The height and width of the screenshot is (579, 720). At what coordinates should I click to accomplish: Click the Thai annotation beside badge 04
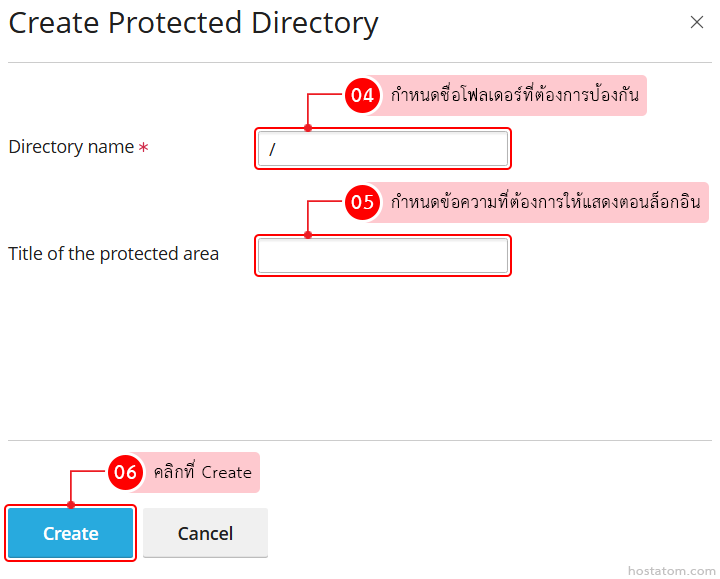pyautogui.click(x=514, y=96)
